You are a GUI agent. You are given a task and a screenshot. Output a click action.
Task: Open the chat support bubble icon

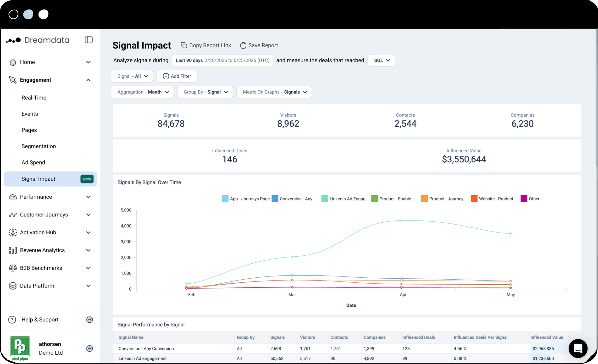coord(578,348)
